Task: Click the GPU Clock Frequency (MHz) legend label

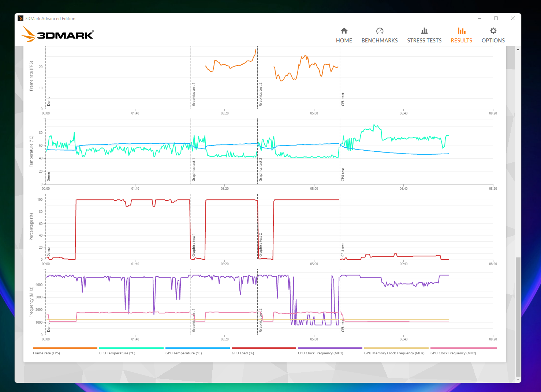Action: 453,353
